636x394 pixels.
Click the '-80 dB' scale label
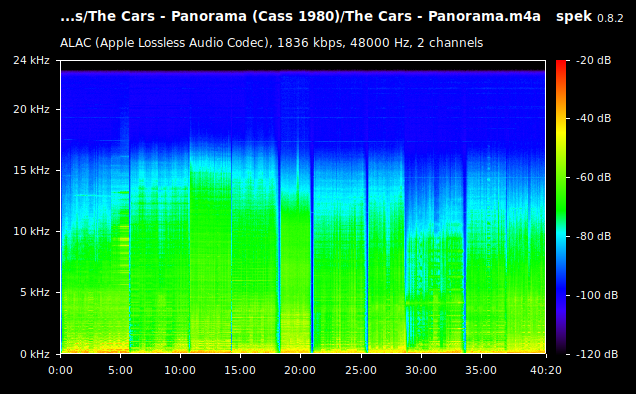coord(593,236)
